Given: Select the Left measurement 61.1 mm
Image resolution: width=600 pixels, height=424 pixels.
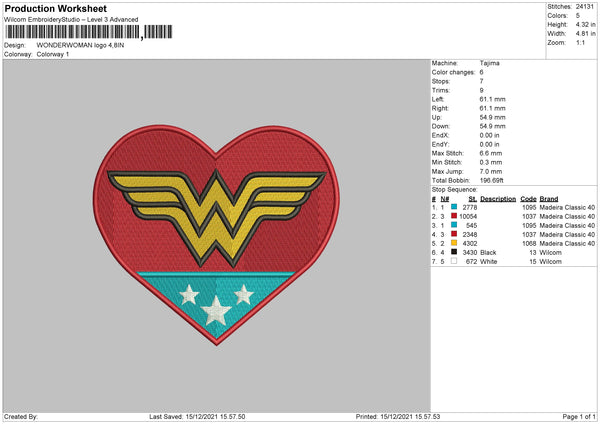Looking at the screenshot, I should pyautogui.click(x=492, y=99).
